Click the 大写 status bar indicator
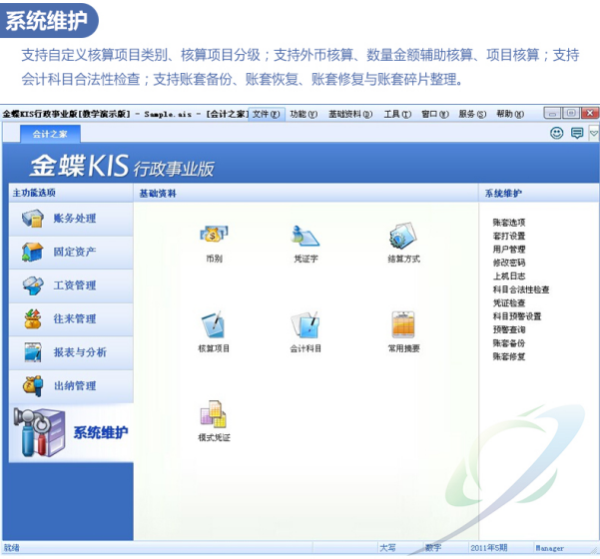The height and width of the screenshot is (559, 600). [x=387, y=548]
